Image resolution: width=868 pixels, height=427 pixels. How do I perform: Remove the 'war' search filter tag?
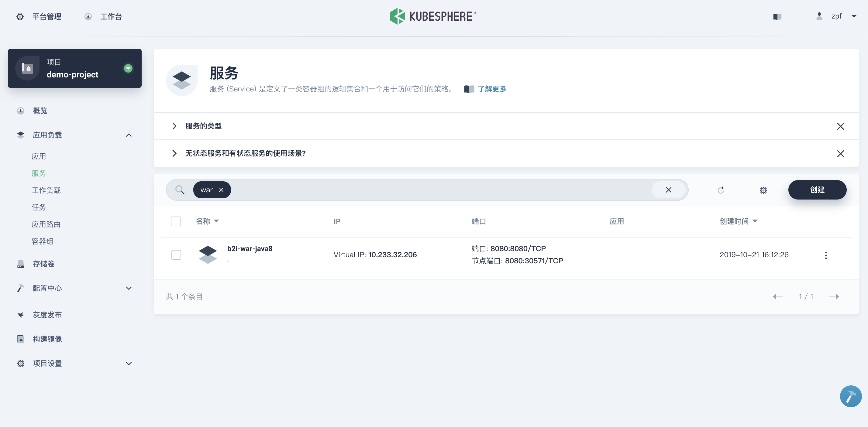coord(221,190)
